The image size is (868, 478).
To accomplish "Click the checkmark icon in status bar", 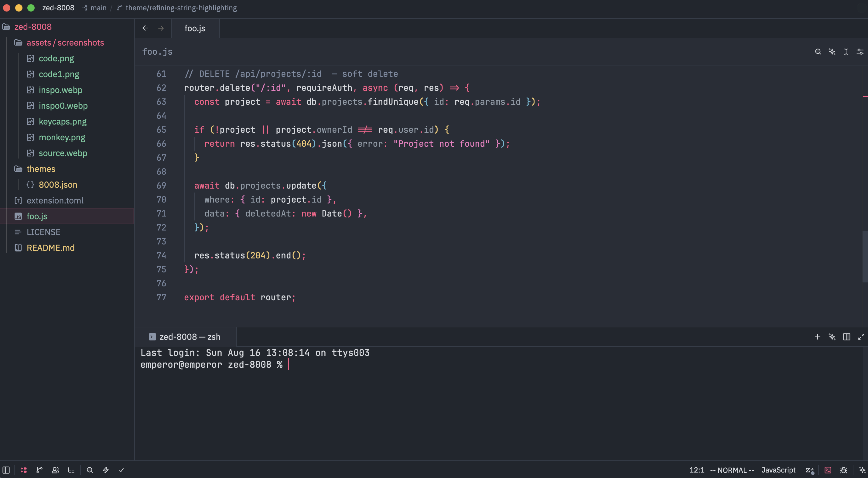I will tap(121, 470).
